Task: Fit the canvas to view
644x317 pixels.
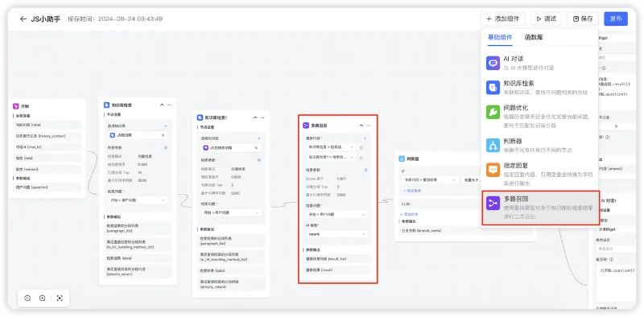Action: pos(60,298)
